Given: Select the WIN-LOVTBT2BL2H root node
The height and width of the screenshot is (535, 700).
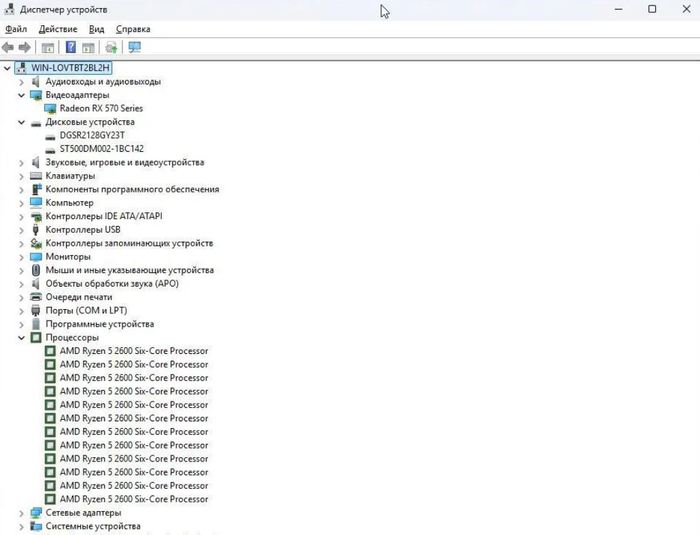Looking at the screenshot, I should click(70, 68).
